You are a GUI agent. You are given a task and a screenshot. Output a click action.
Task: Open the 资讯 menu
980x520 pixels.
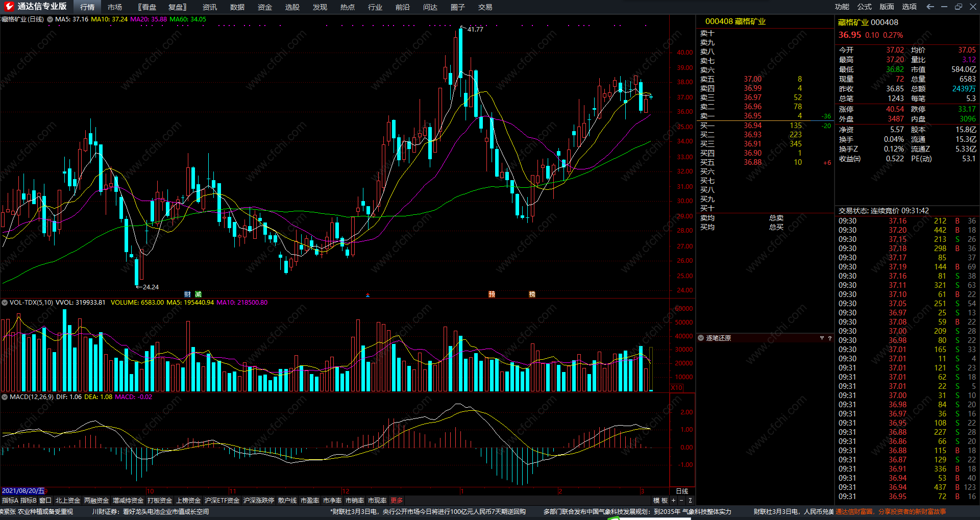210,7
